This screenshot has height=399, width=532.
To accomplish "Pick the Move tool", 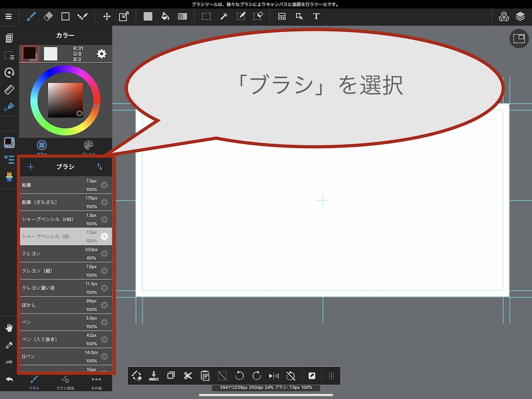I will [x=107, y=16].
